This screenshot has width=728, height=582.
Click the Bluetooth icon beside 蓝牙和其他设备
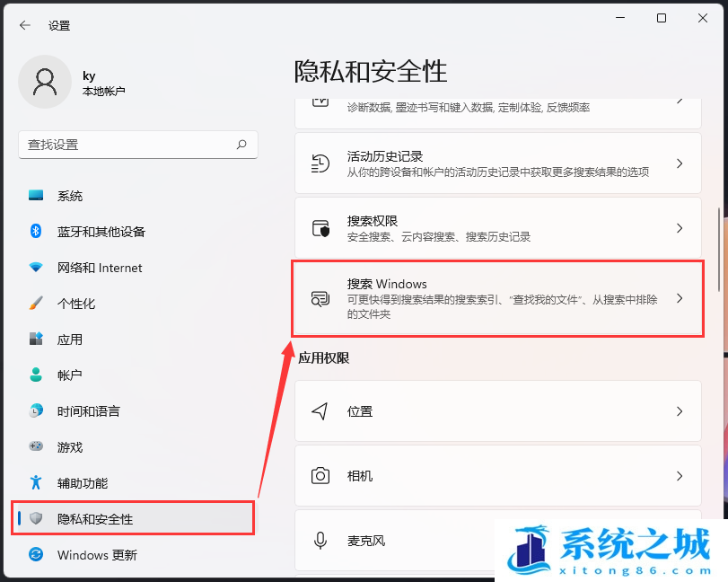click(x=36, y=231)
